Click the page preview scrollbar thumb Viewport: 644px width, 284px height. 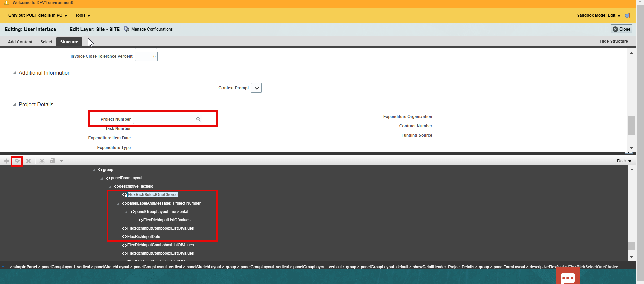(x=631, y=125)
